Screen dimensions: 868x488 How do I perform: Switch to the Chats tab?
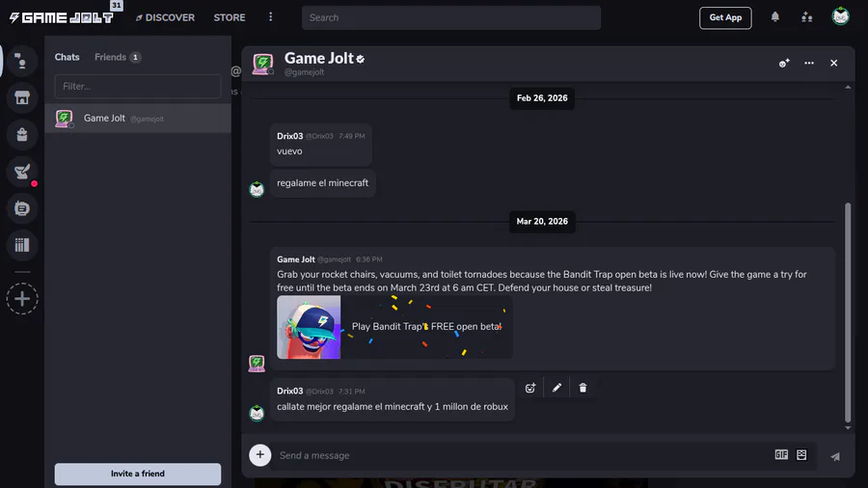[x=67, y=57]
